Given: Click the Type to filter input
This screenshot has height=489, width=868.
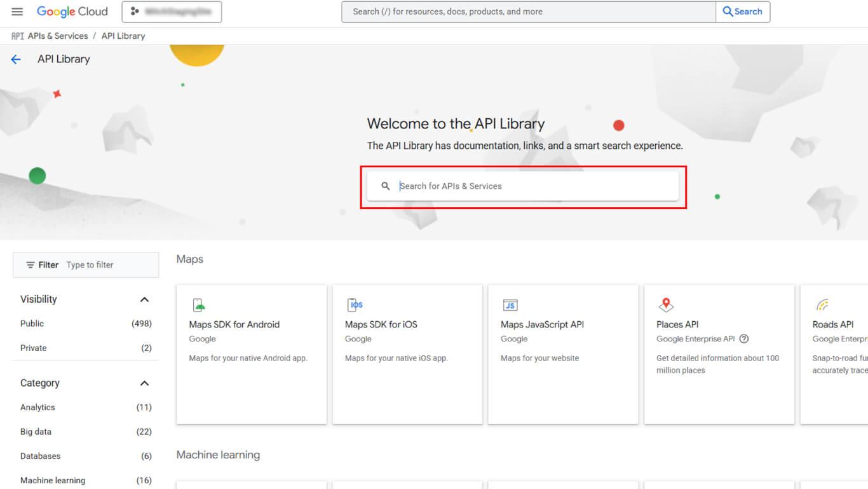Looking at the screenshot, I should click(x=108, y=265).
